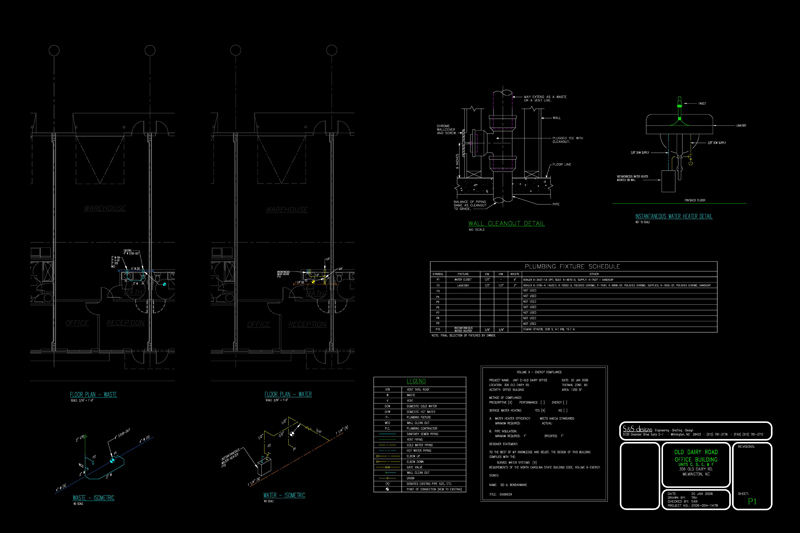Viewport: 800px width, 533px height.
Task: Select the P1 sheet number
Action: 752,502
